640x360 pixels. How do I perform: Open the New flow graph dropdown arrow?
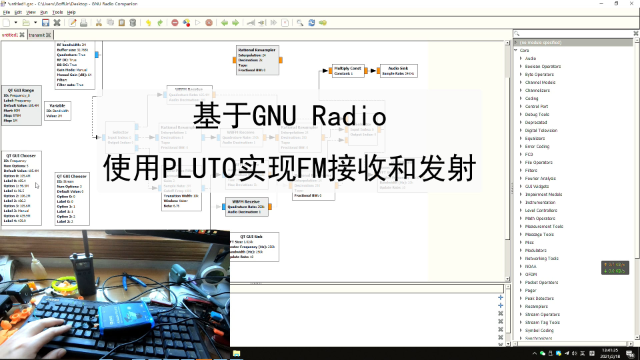click(x=16, y=23)
